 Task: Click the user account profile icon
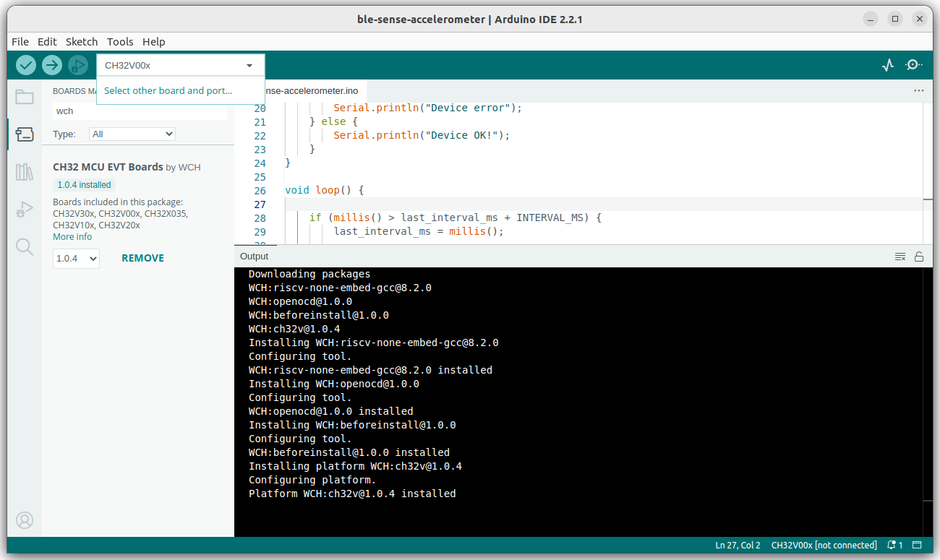click(x=25, y=520)
